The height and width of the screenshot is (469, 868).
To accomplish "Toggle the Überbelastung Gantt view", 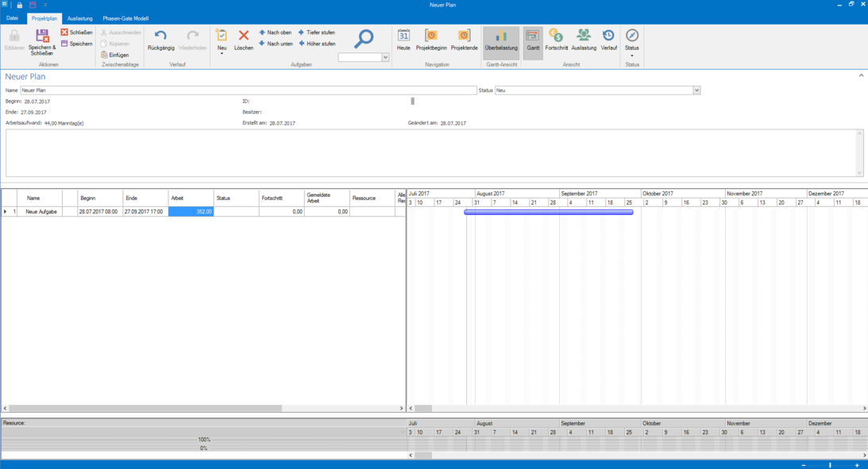I will tap(501, 36).
